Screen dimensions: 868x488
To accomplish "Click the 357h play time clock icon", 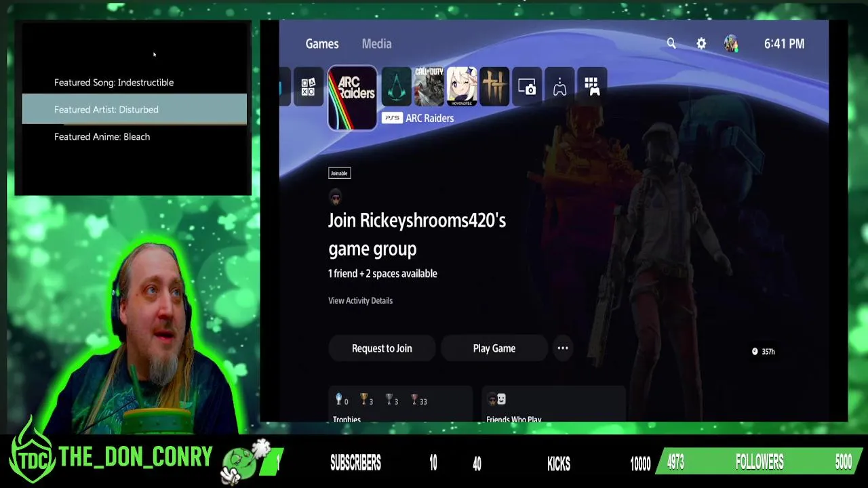I will tap(755, 351).
